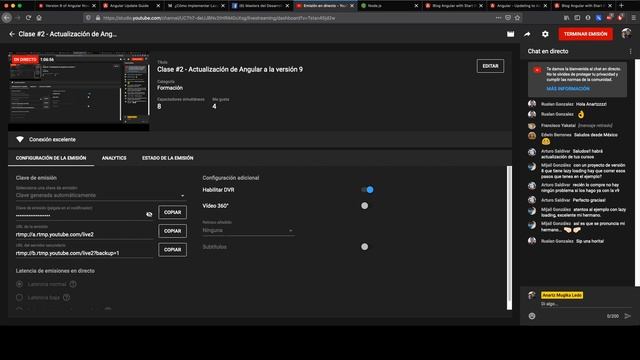640x360 pixels.
Task: Click the send message arrow icon
Action: [x=627, y=316]
